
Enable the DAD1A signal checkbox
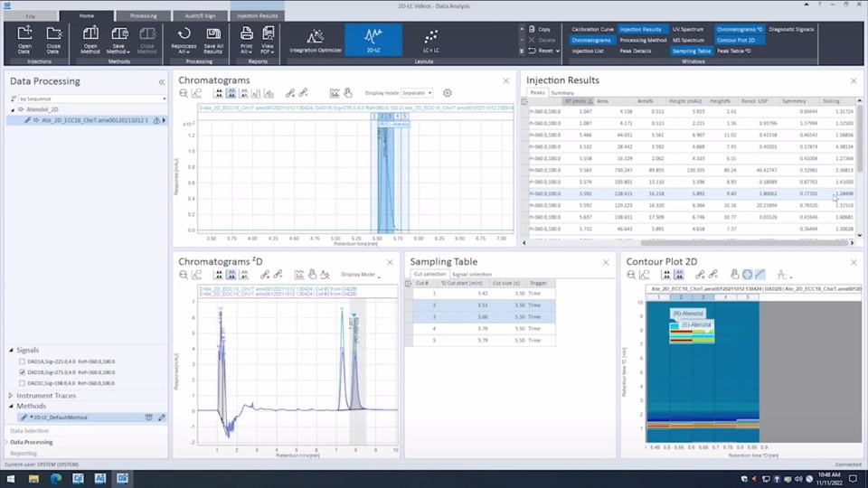coord(23,361)
